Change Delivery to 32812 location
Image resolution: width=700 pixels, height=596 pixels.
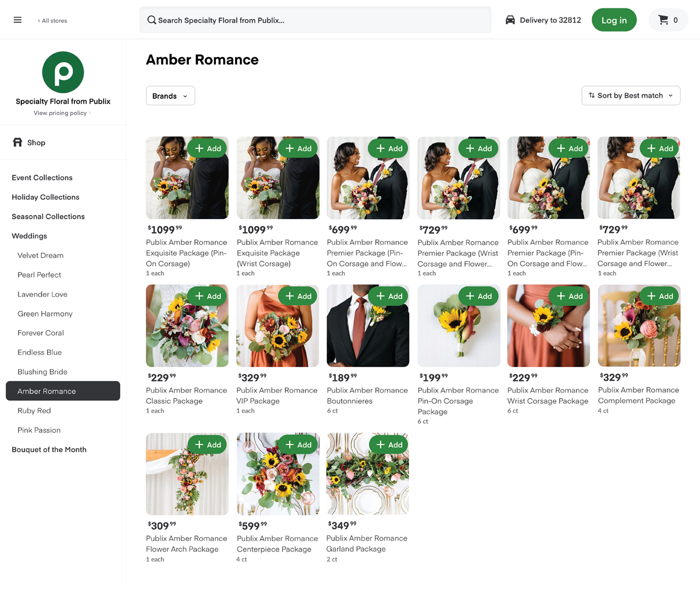click(543, 20)
